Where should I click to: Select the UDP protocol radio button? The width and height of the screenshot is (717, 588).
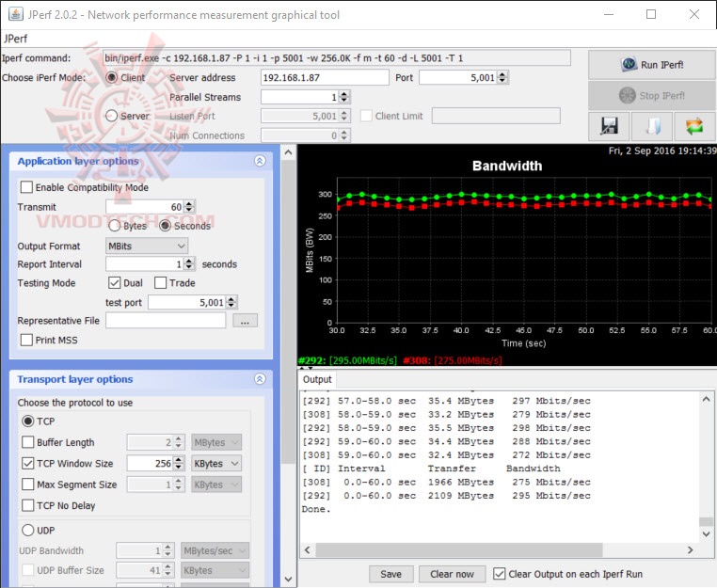(28, 530)
